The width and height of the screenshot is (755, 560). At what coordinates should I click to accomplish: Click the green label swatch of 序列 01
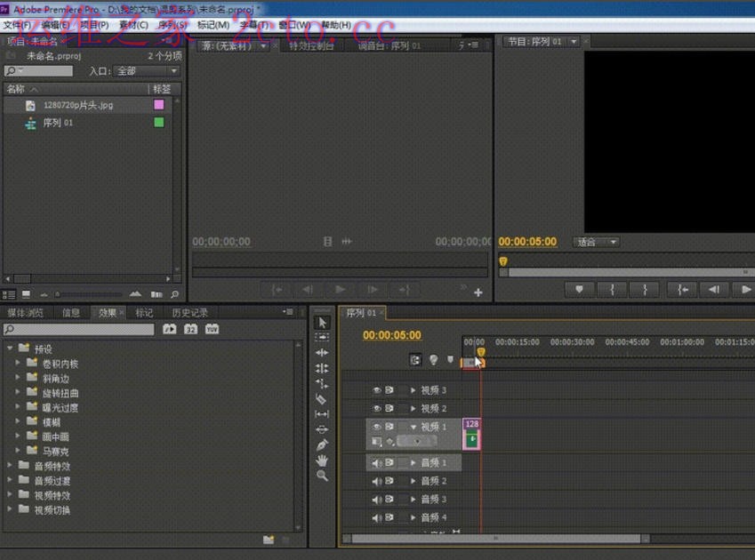coord(159,123)
